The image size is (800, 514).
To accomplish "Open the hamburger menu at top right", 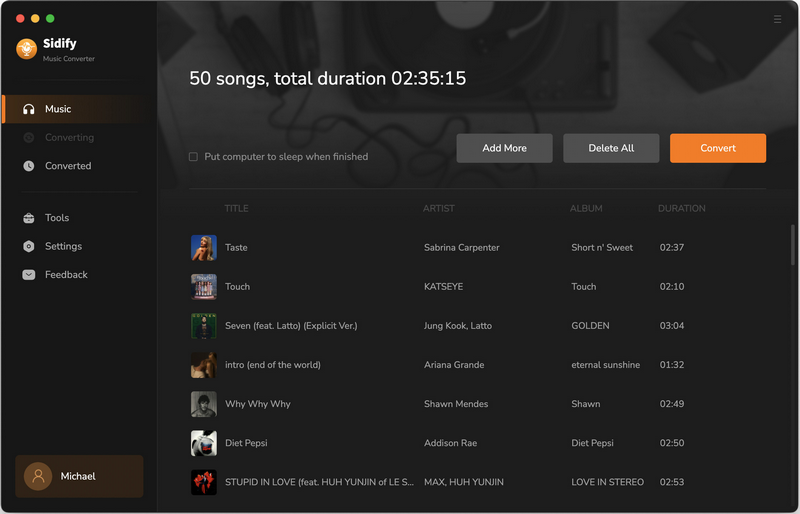I will coord(777,19).
